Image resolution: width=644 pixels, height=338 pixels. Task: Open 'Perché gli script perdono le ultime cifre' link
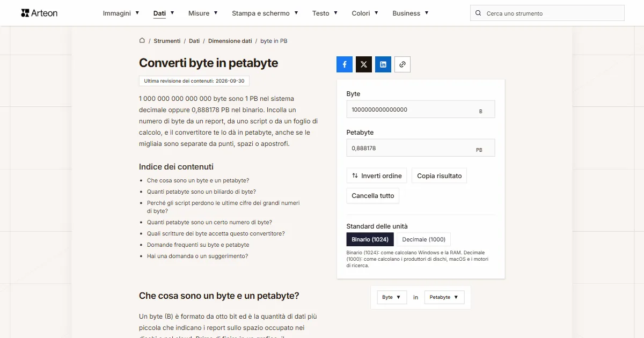click(223, 207)
